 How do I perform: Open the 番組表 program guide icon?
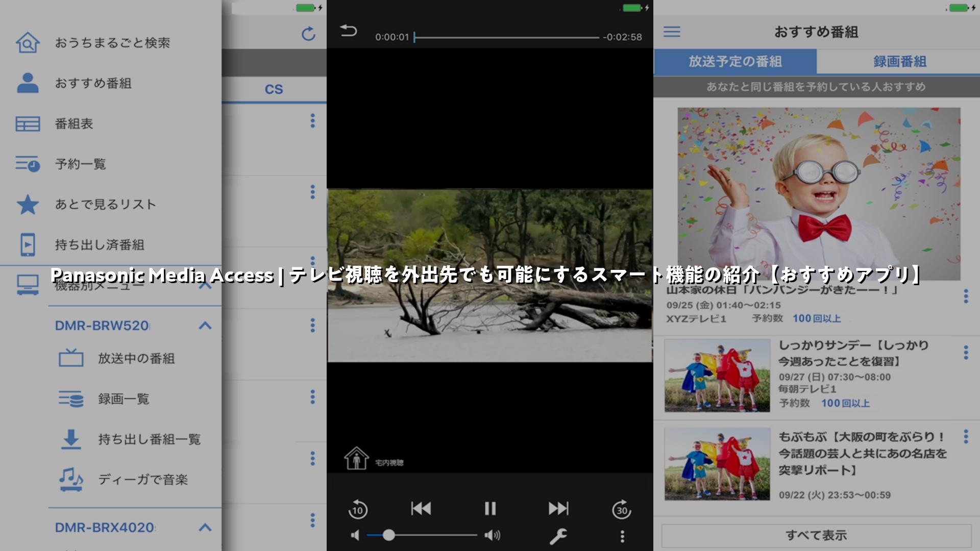point(28,123)
